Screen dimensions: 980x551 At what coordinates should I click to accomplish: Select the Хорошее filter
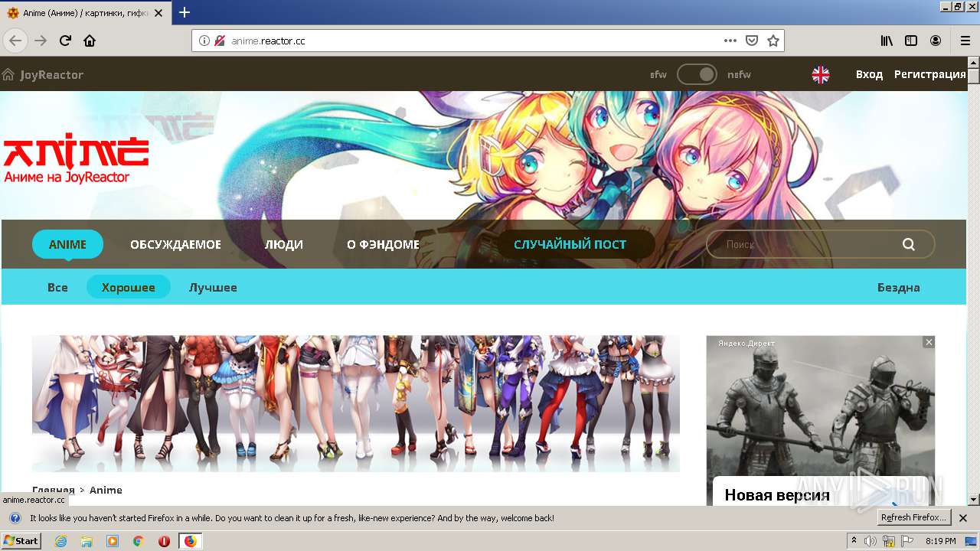tap(129, 287)
